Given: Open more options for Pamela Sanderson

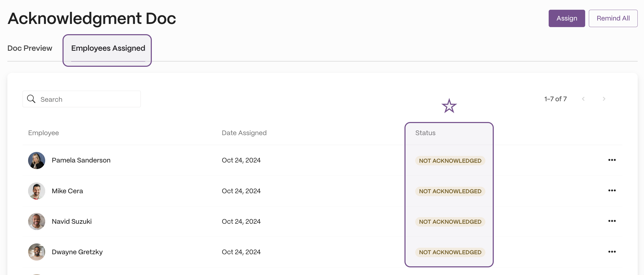Looking at the screenshot, I should point(612,160).
